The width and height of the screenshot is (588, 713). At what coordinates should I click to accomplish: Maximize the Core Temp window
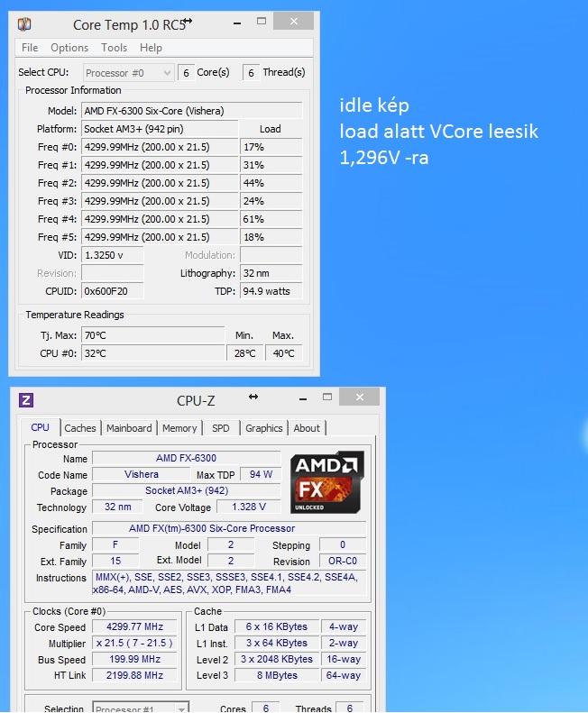click(262, 21)
